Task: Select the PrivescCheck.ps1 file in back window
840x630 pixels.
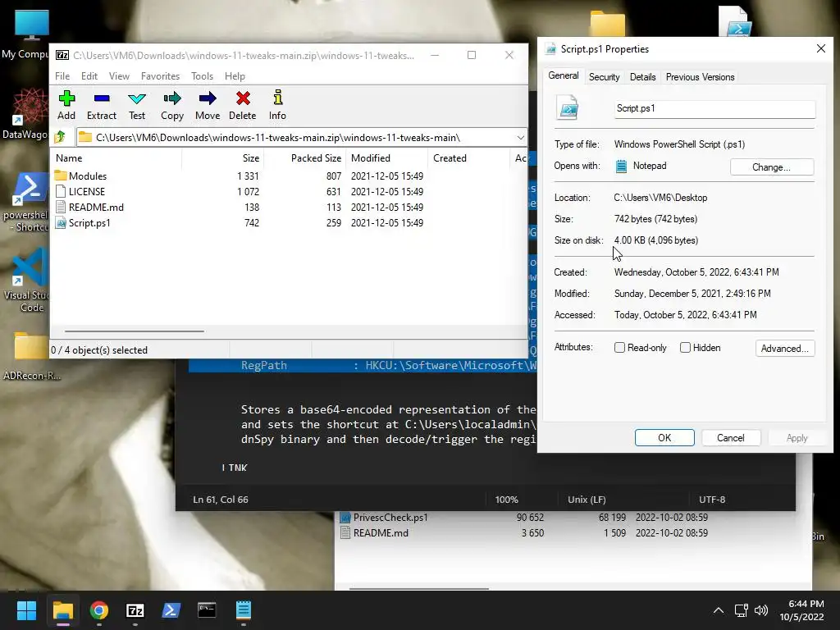Action: coord(390,518)
